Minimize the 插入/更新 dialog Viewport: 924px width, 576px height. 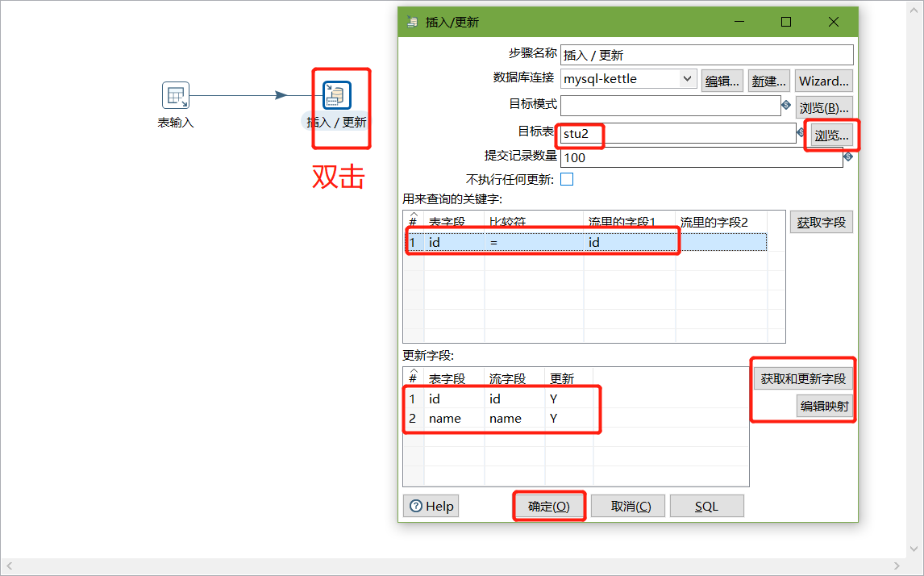point(739,22)
